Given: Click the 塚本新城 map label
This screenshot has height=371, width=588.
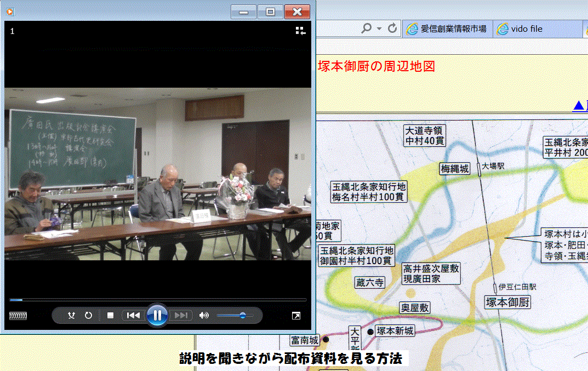Looking at the screenshot, I should point(395,331).
